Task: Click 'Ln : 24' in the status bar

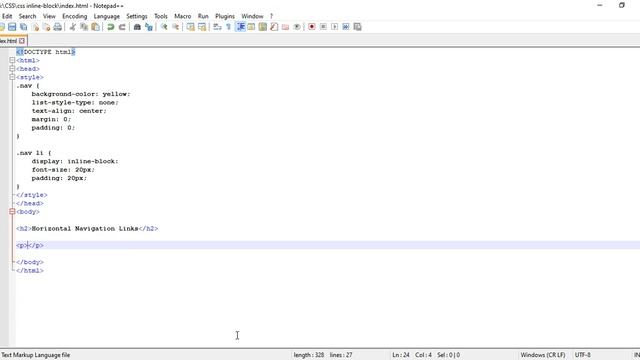Action: (x=401, y=355)
